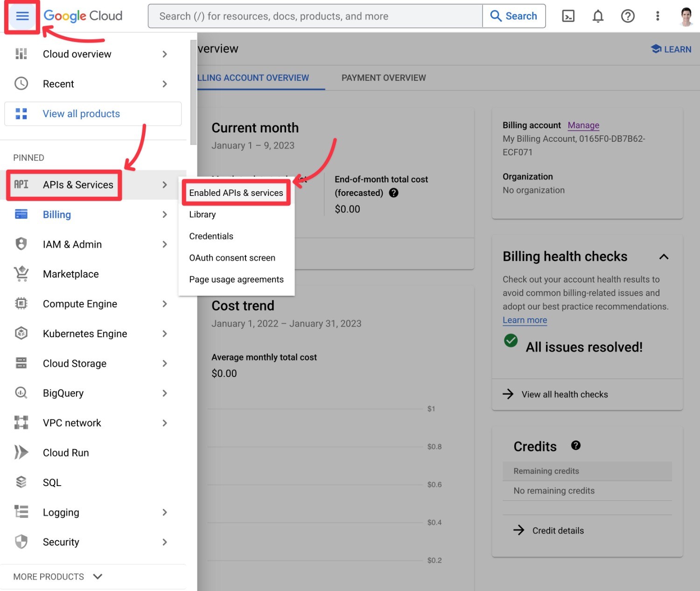The width and height of the screenshot is (700, 591).
Task: Select Compute Engine in the sidebar
Action: 80,304
